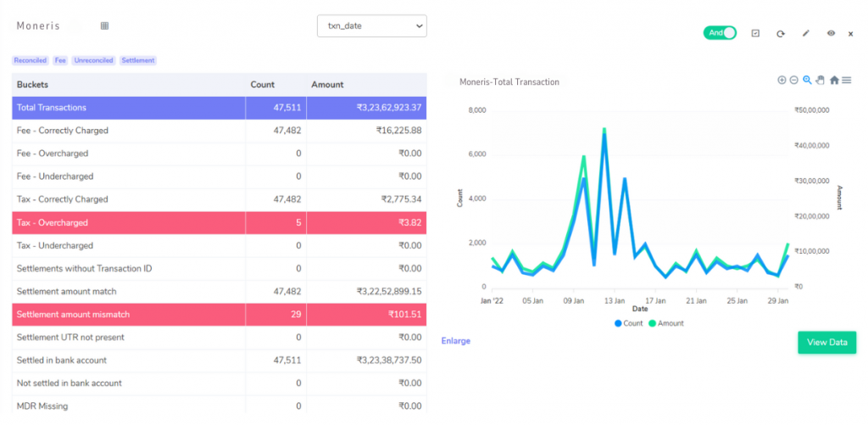
Task: Select the Reconciled tag
Action: (30, 60)
